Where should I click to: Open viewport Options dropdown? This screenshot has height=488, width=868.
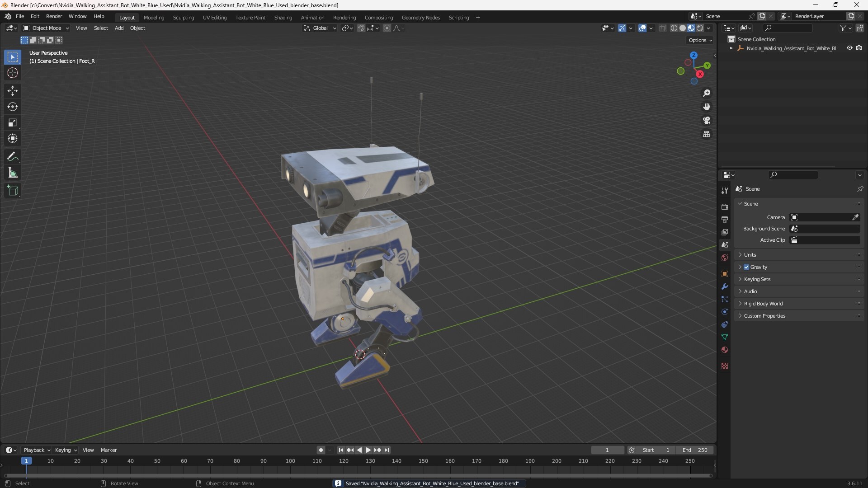point(700,40)
